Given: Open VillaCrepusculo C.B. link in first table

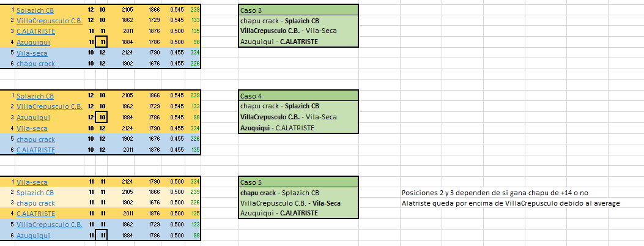Looking at the screenshot, I should tap(50, 20).
